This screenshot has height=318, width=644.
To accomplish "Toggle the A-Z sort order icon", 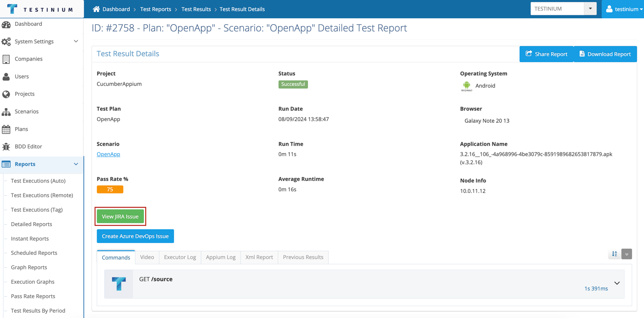I will (x=614, y=254).
